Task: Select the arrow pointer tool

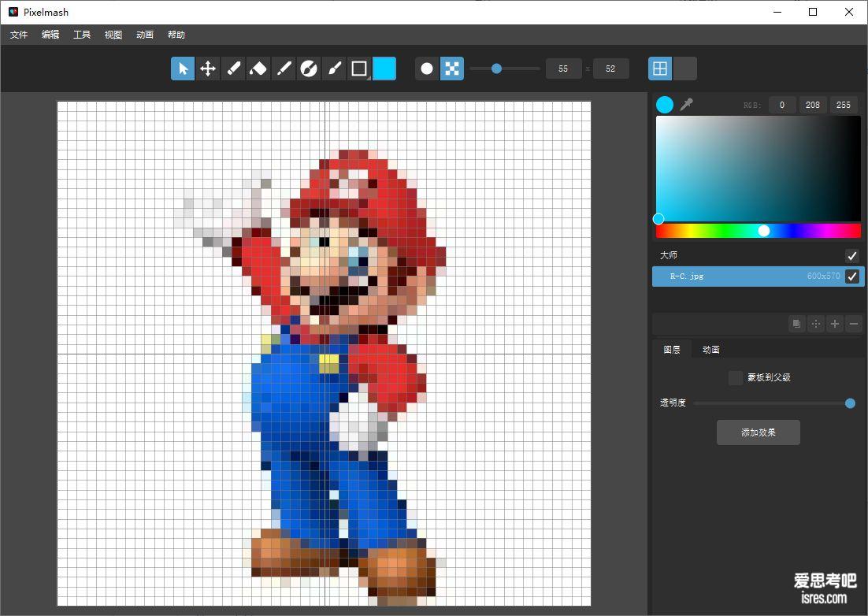Action: pos(183,69)
